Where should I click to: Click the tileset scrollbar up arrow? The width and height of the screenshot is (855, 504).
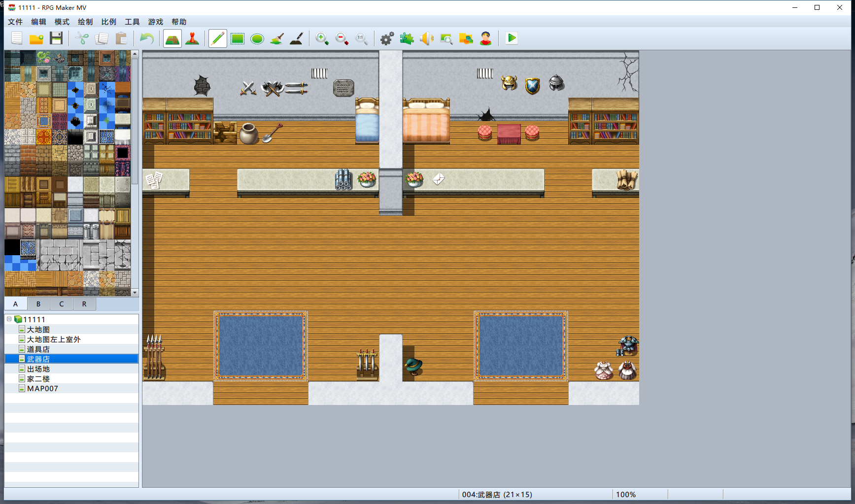click(135, 54)
